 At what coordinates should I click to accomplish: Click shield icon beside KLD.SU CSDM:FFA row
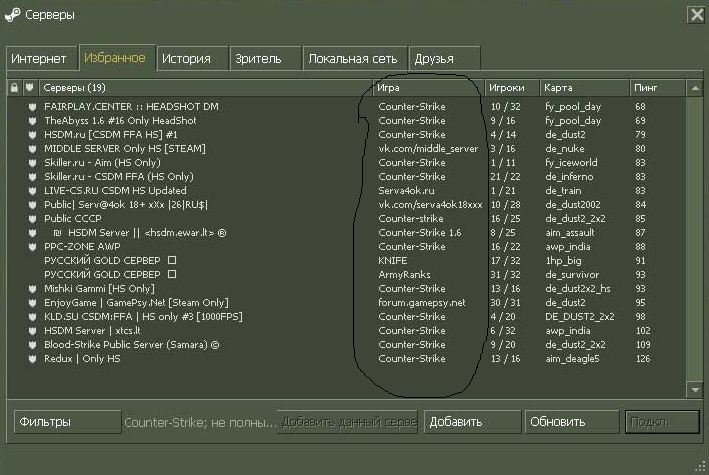(32, 317)
